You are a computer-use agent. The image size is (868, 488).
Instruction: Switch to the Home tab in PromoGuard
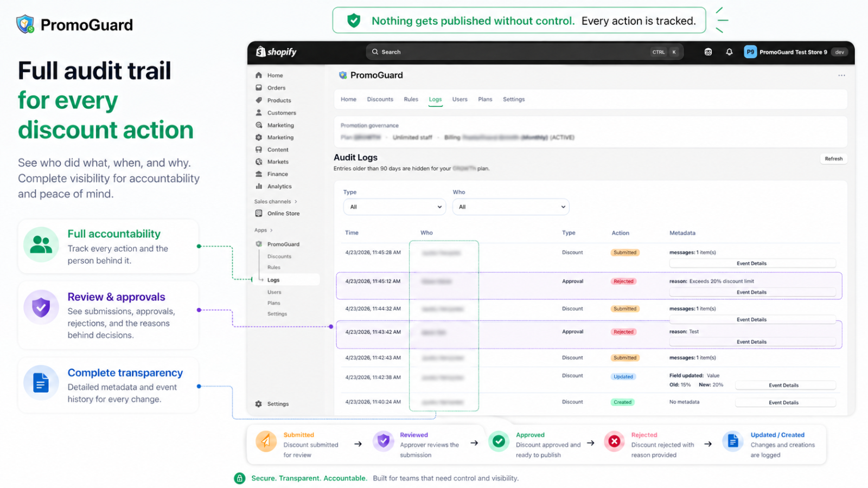(x=348, y=100)
